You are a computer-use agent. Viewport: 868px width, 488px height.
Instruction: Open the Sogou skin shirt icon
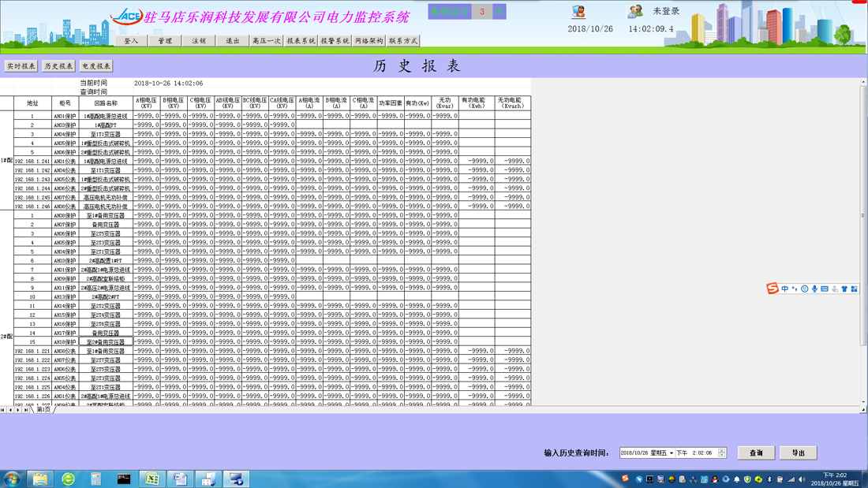[x=844, y=289]
